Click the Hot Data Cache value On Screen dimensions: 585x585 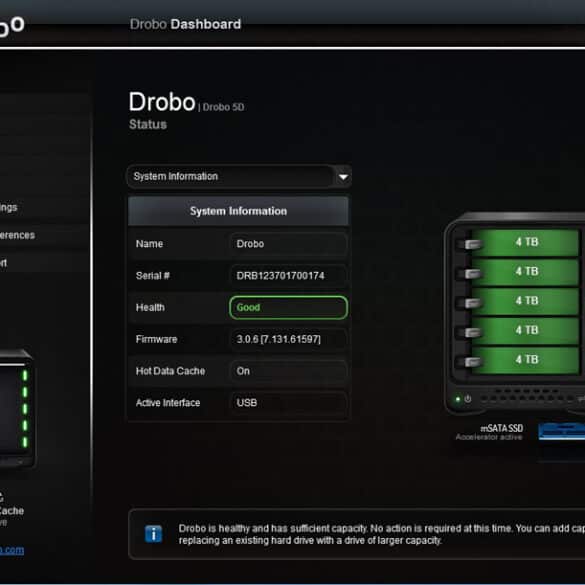coord(243,371)
